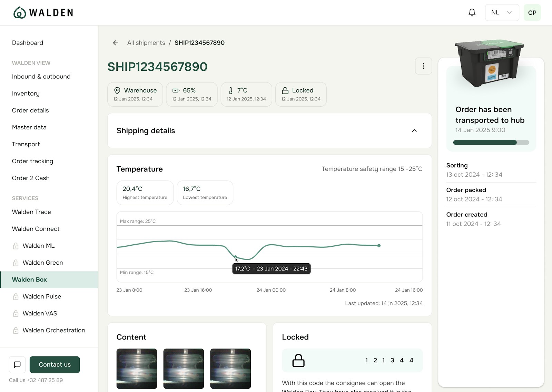Click the Contact us button

pyautogui.click(x=55, y=365)
